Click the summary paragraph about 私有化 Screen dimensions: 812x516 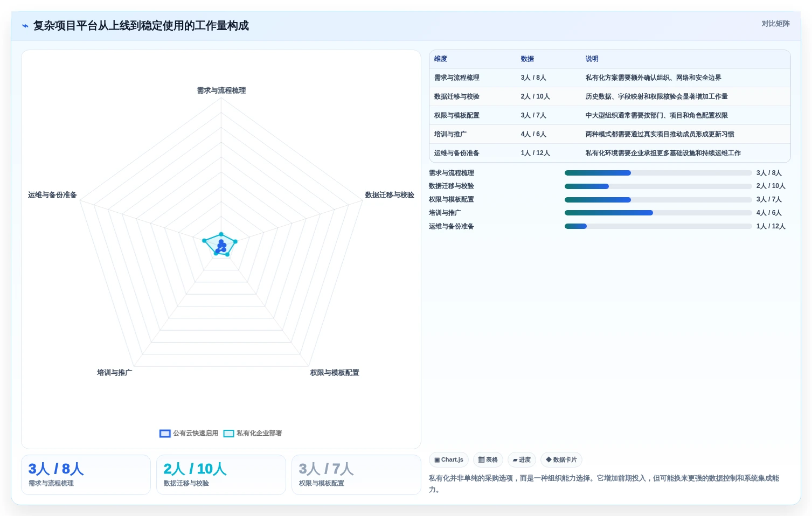(604, 484)
